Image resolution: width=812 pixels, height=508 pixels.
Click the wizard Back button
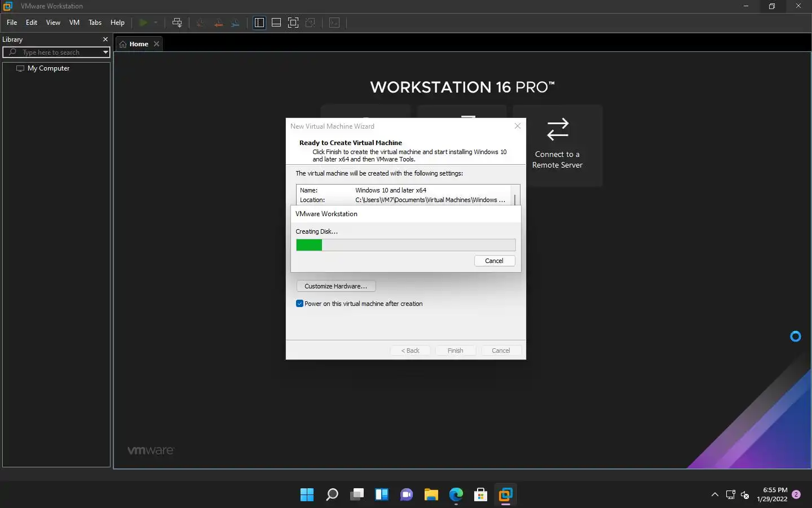(411, 351)
